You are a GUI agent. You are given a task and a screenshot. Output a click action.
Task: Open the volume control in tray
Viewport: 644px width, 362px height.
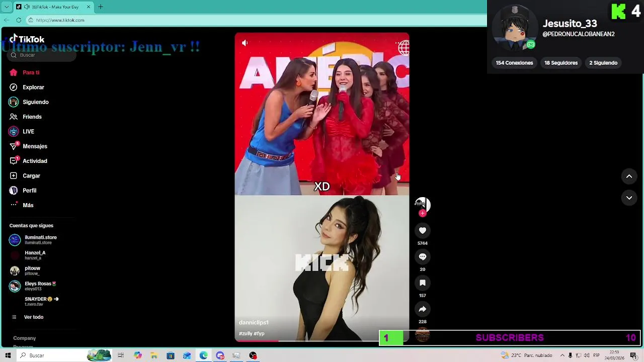coord(587,355)
